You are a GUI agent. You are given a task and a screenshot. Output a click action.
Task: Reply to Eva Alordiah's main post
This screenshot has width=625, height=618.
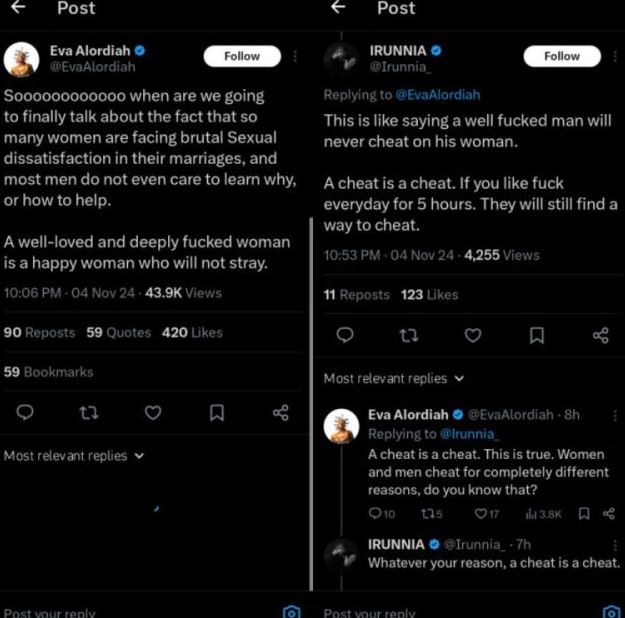pyautogui.click(x=26, y=412)
